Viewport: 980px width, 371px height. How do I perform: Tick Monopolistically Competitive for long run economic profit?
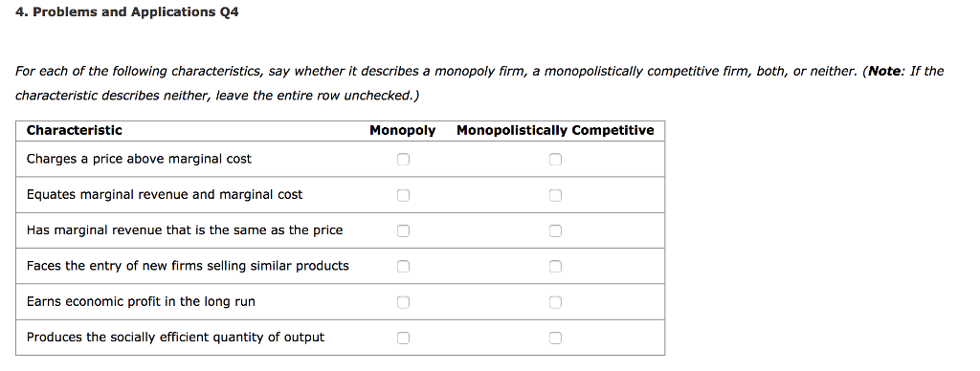point(555,302)
